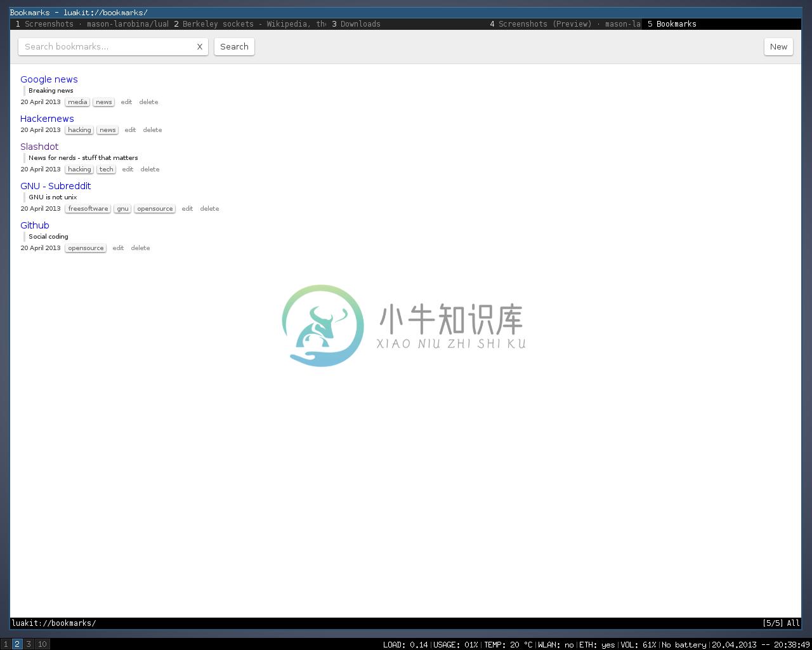The height and width of the screenshot is (650, 812).
Task: Switch to workspace 2
Action: 17,644
